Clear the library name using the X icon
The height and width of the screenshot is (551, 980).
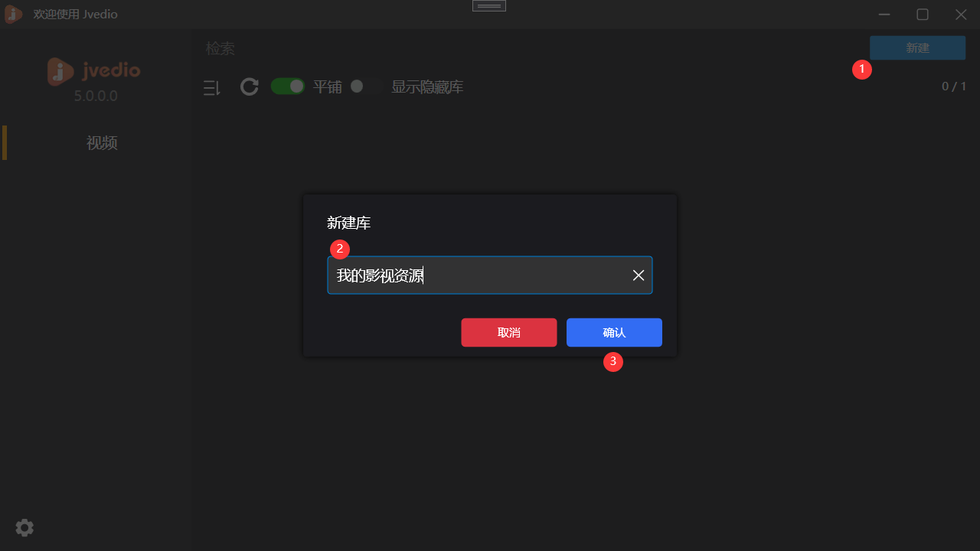tap(638, 275)
